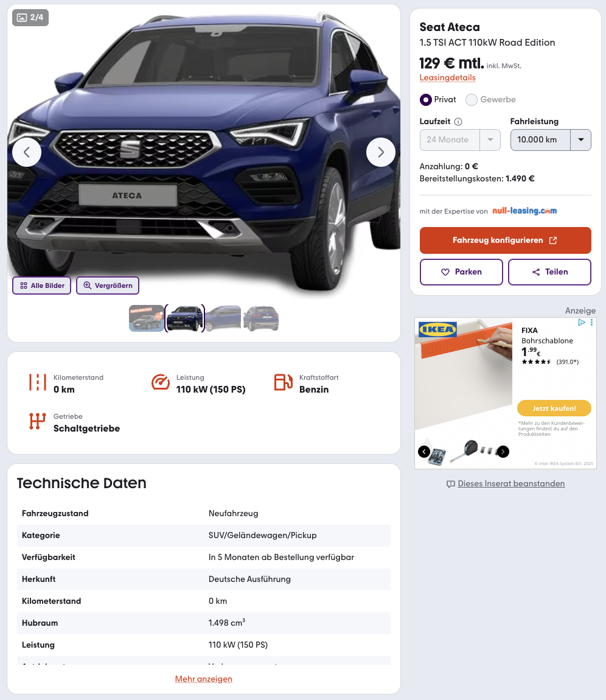The height and width of the screenshot is (700, 606).
Task: Click the share icon on Teilen
Action: pyautogui.click(x=536, y=272)
